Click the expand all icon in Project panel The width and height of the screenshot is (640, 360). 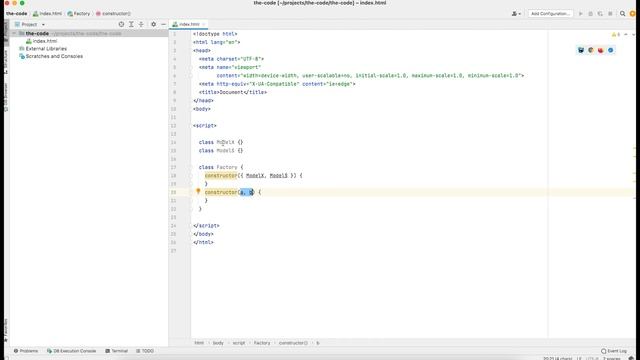(131, 24)
